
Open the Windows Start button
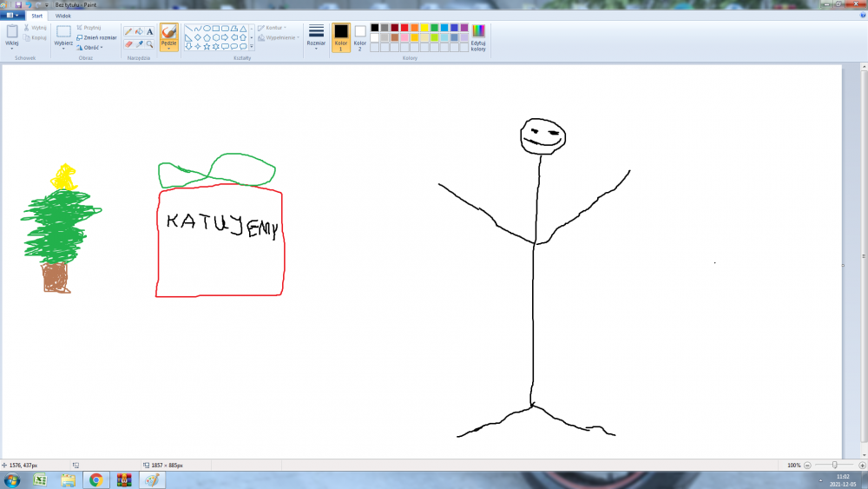tap(11, 480)
